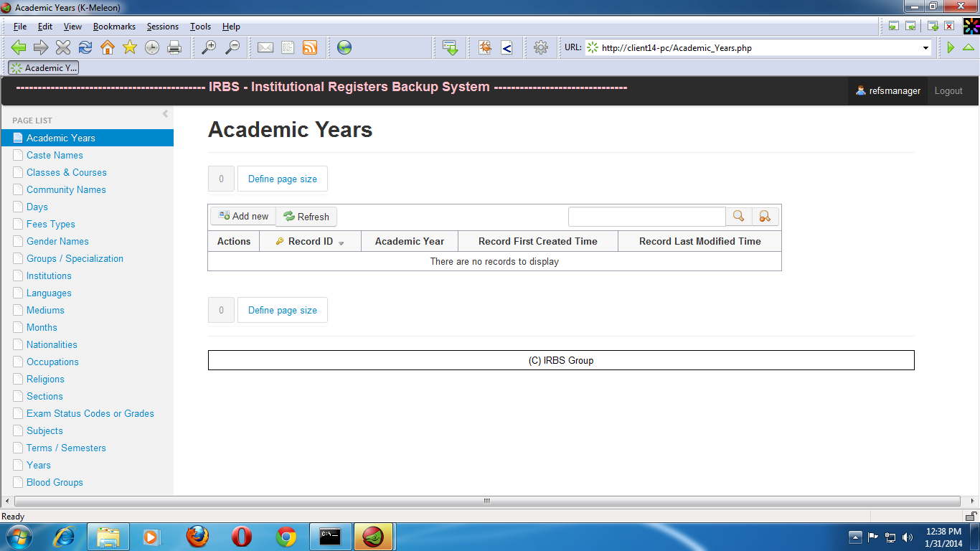
Task: Go to browser Home page
Action: (x=108, y=48)
